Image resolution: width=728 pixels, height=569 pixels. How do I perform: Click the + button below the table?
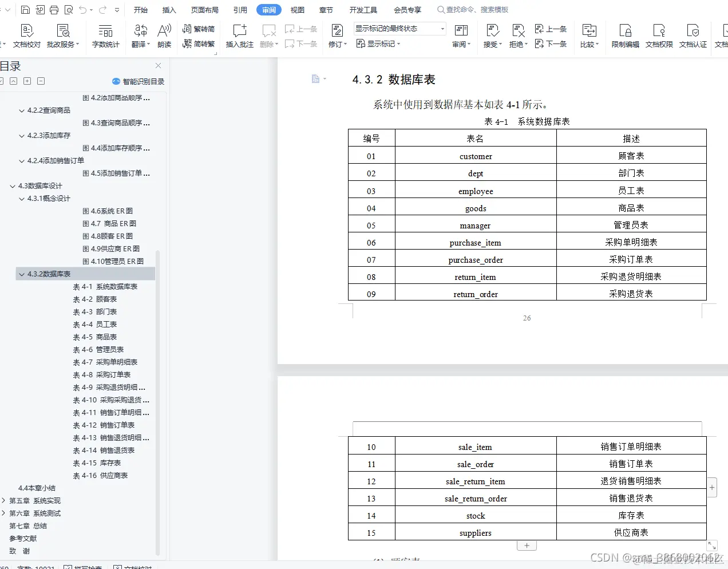click(x=526, y=545)
